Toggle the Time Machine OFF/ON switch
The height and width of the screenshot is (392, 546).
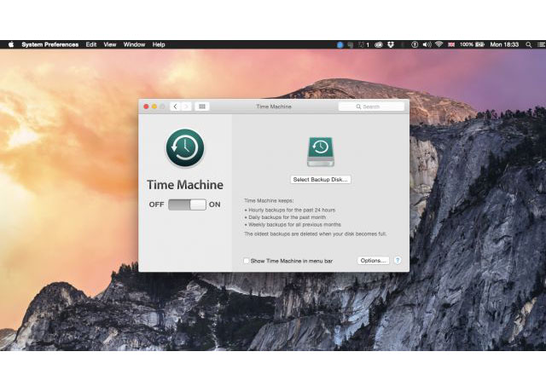point(187,205)
